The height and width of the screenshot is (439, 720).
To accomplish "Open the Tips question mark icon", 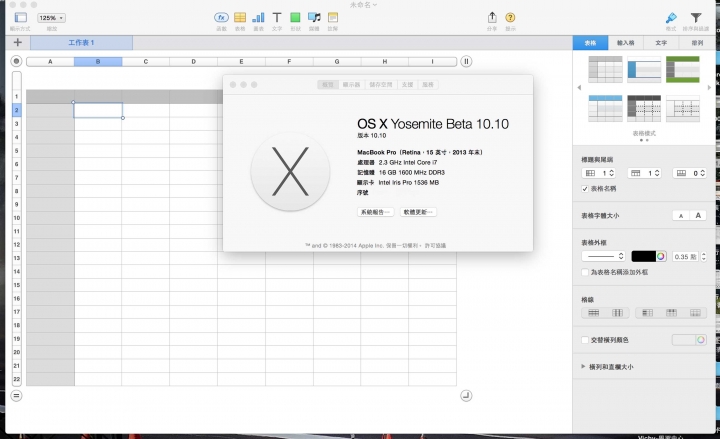I will point(510,17).
